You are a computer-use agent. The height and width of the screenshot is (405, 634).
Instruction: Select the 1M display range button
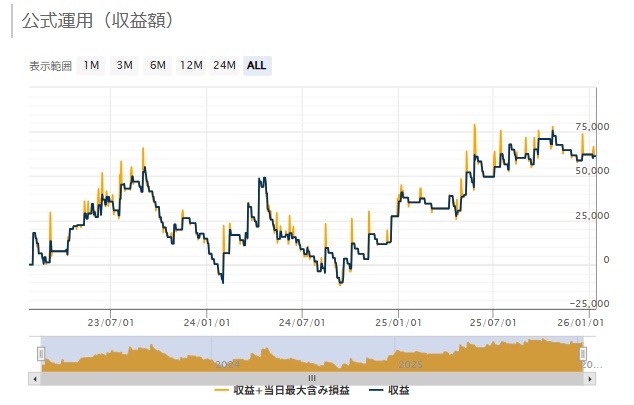point(91,66)
